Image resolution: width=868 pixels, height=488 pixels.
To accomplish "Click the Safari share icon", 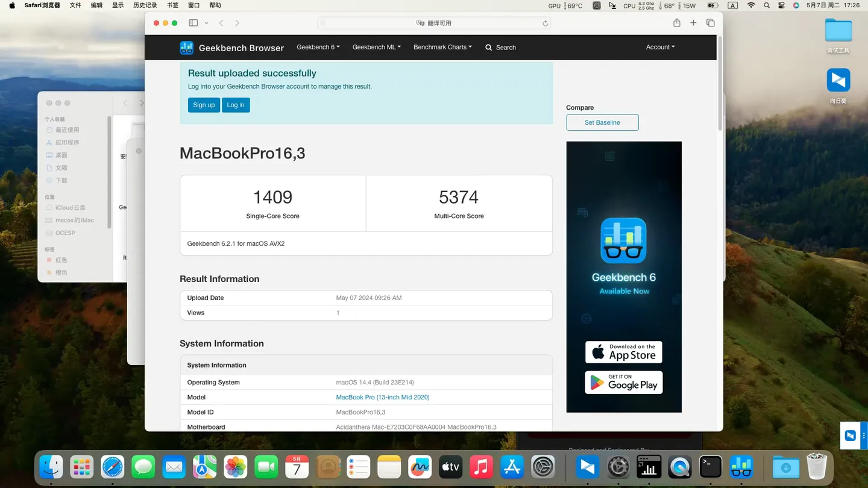I will 677,23.
